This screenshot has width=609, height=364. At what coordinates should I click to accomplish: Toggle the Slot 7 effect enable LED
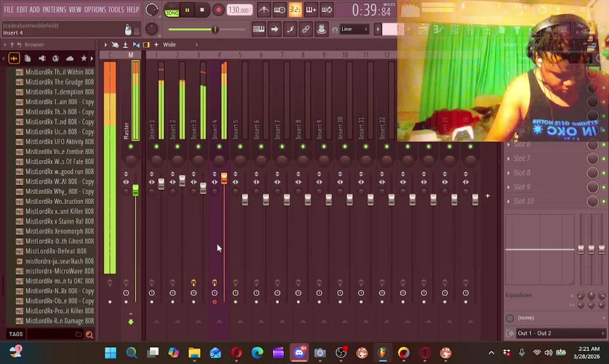604,159
